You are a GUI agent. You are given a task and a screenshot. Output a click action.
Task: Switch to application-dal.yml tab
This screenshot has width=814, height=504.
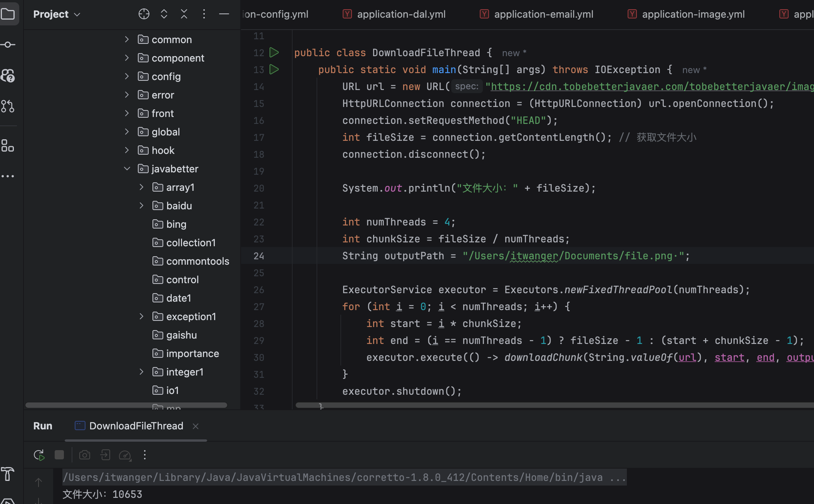click(x=401, y=14)
